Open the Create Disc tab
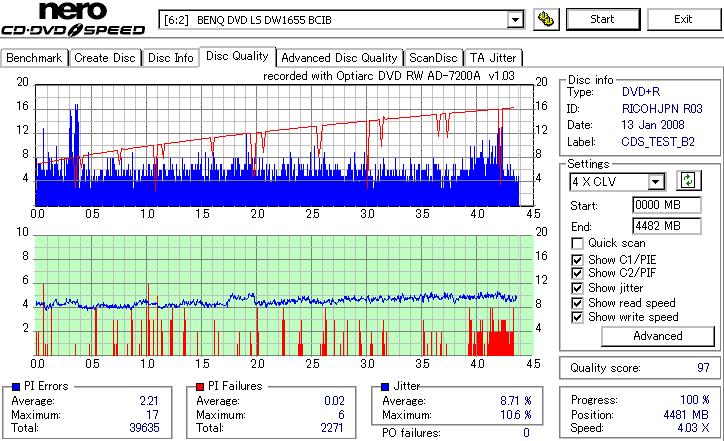This screenshot has height=441, width=724. pos(105,58)
